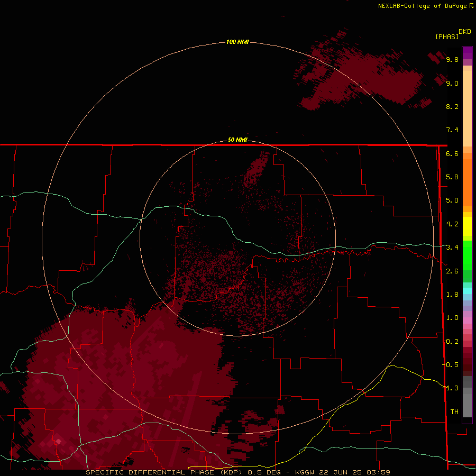Click the 4.2 scale label
The width and height of the screenshot is (476, 476).
[x=452, y=224]
